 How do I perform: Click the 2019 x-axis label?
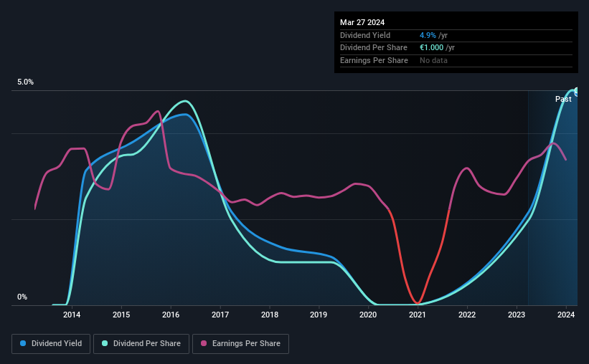point(319,315)
